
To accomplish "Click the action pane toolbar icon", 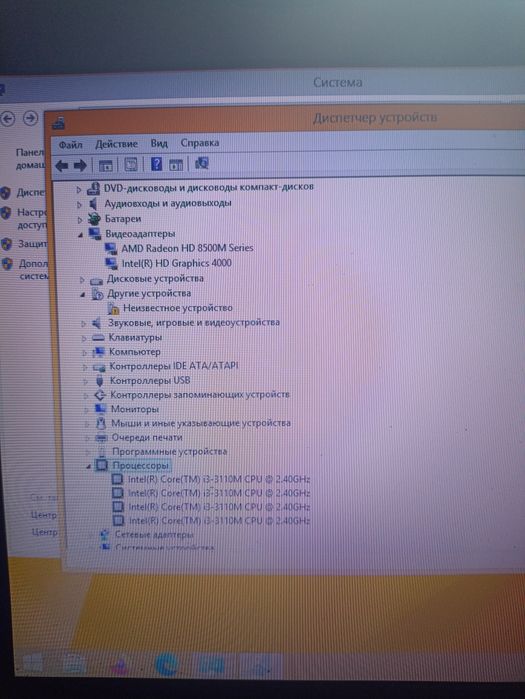I will (176, 164).
